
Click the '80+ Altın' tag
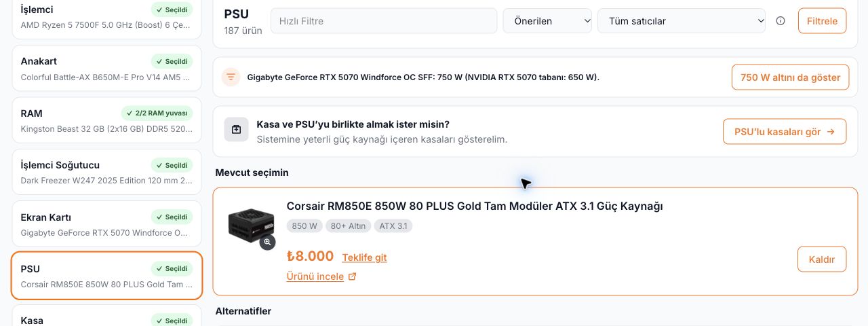coord(349,226)
